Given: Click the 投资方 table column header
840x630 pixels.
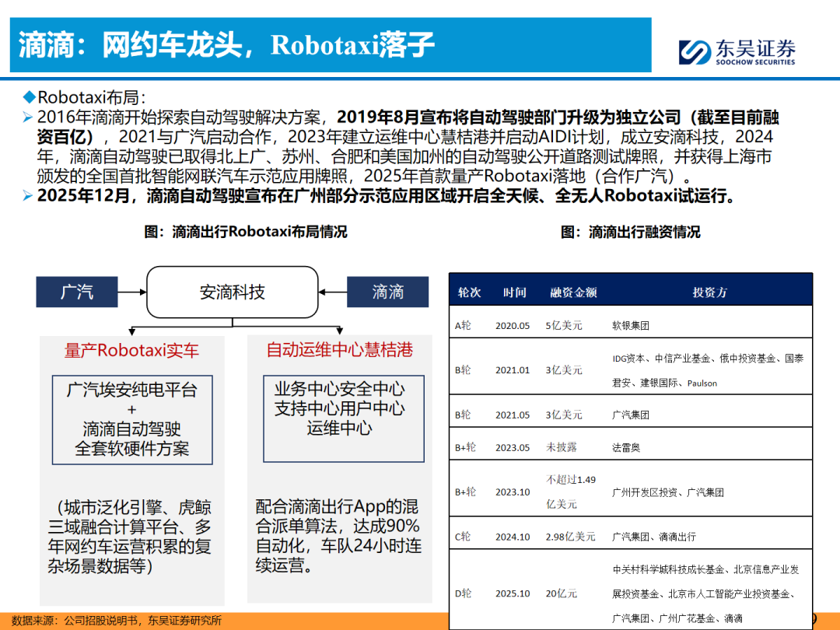Looking at the screenshot, I should (709, 292).
